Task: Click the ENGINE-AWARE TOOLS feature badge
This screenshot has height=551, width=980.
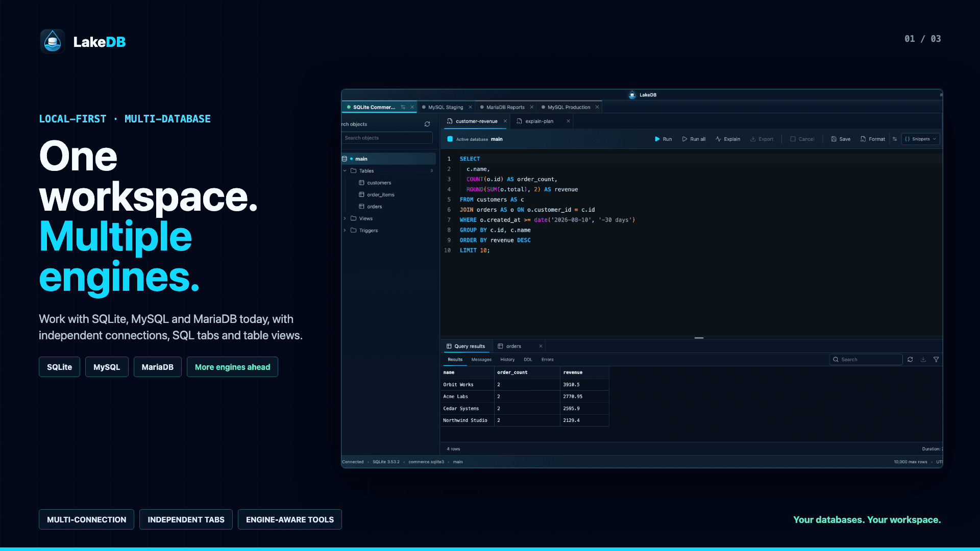Action: pos(290,519)
